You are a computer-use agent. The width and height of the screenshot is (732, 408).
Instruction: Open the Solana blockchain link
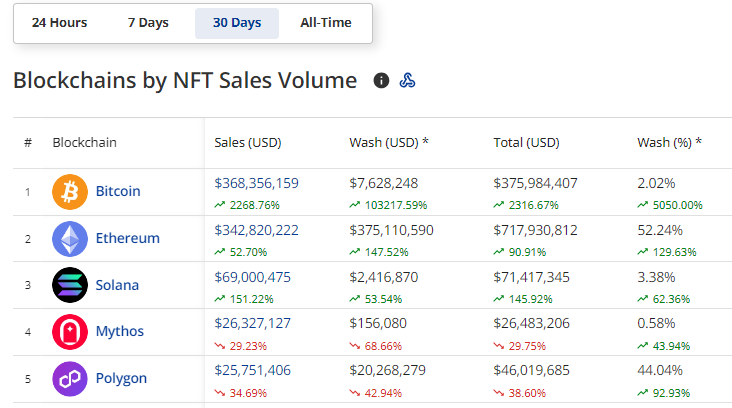click(x=117, y=285)
